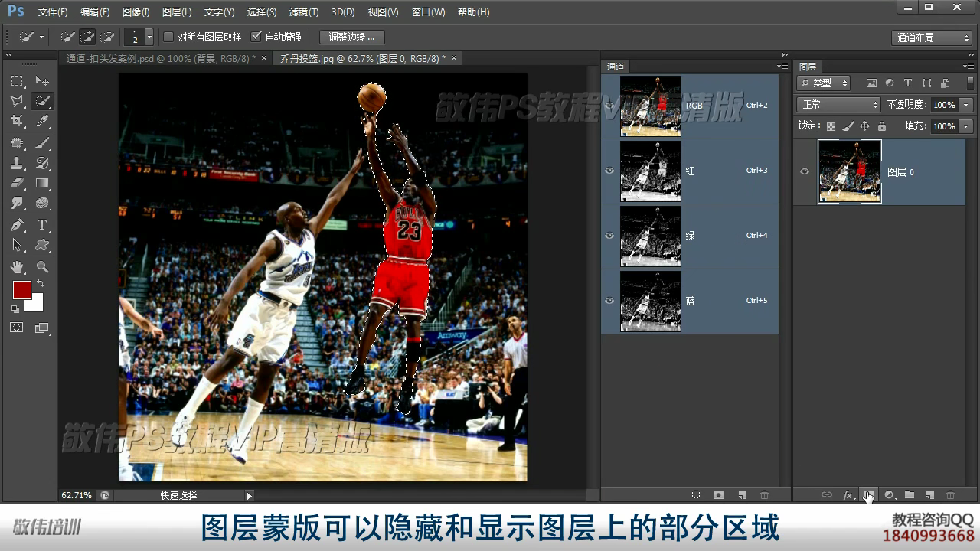Select the Smudge tool
Viewport: 980px width, 551px height.
tap(17, 203)
